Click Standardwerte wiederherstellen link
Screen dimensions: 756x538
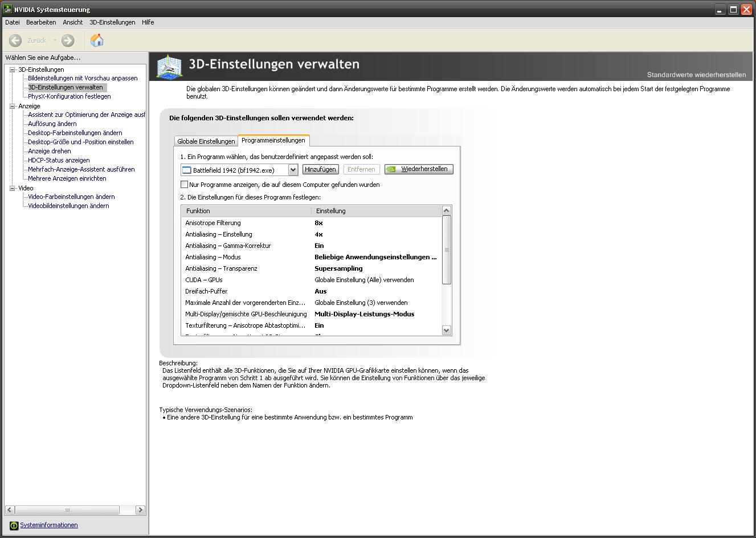tap(696, 75)
